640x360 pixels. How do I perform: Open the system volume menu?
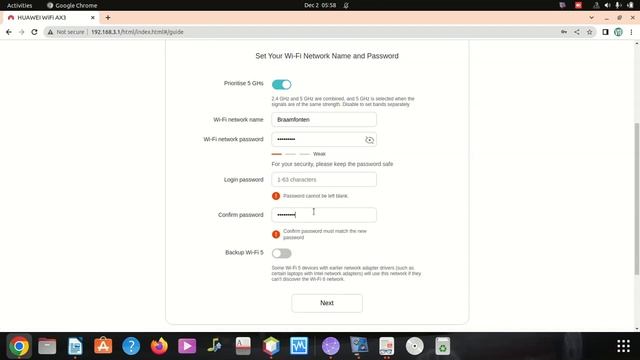[x=607, y=5]
